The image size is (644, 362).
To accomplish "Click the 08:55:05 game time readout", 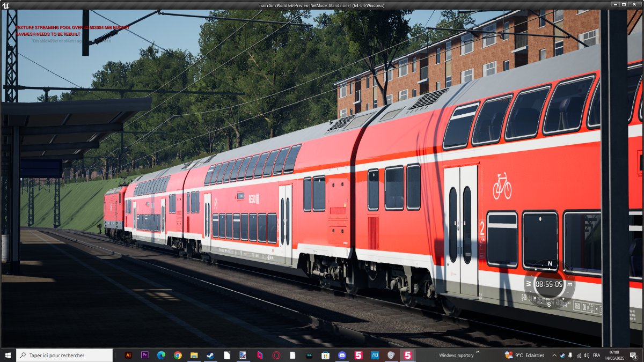I will pos(549,284).
